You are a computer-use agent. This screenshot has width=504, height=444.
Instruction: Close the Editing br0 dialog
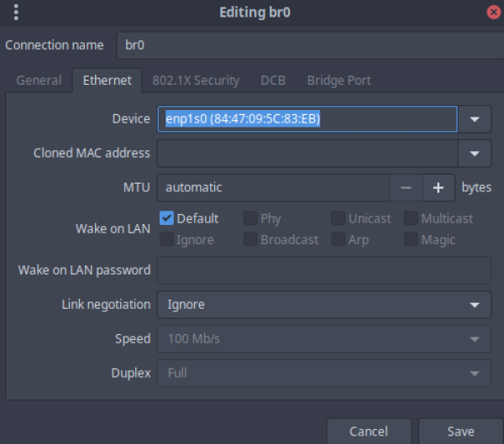click(493, 13)
